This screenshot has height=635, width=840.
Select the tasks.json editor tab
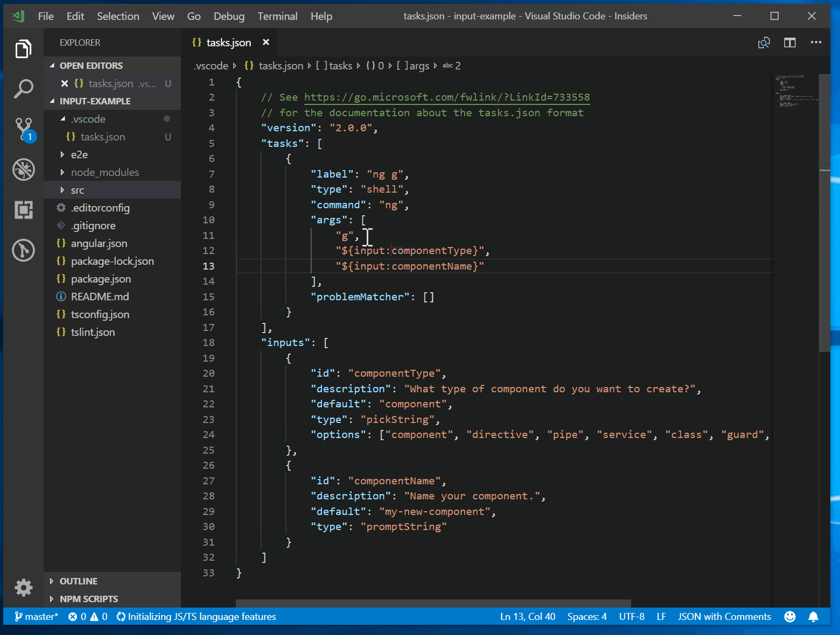[x=228, y=42]
